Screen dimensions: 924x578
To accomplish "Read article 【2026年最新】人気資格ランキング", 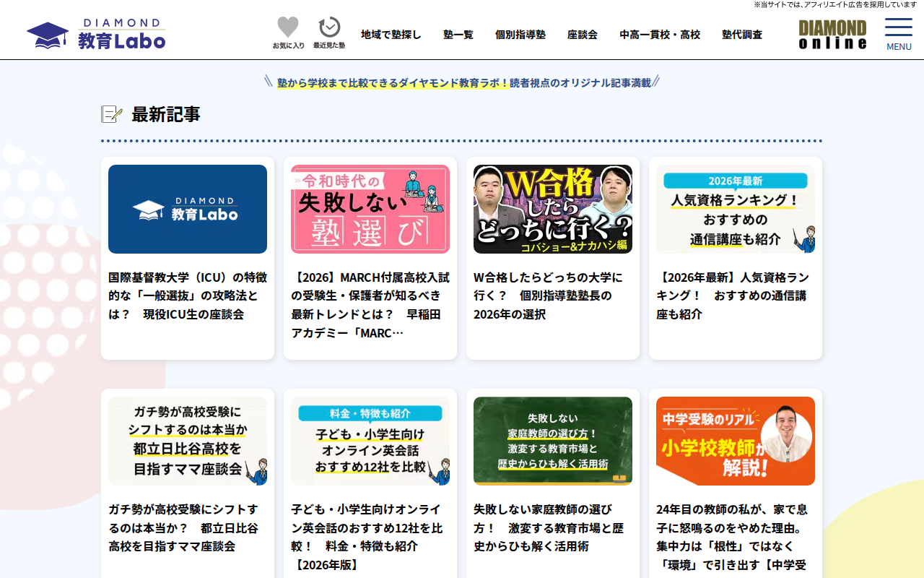I will click(x=733, y=296).
